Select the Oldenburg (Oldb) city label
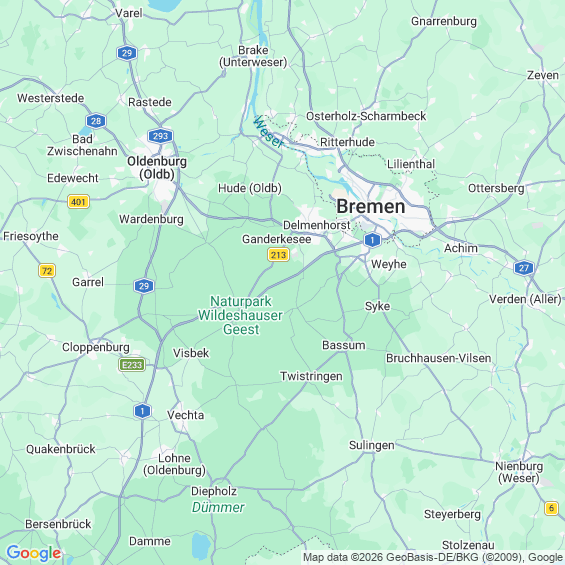 (x=157, y=168)
